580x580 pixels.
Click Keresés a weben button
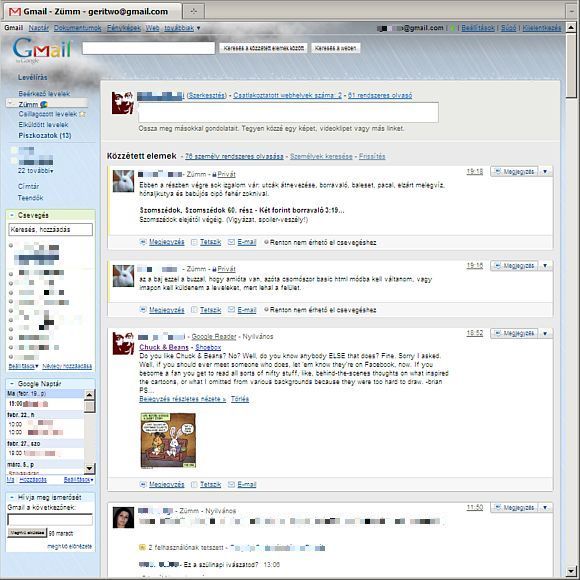335,48
